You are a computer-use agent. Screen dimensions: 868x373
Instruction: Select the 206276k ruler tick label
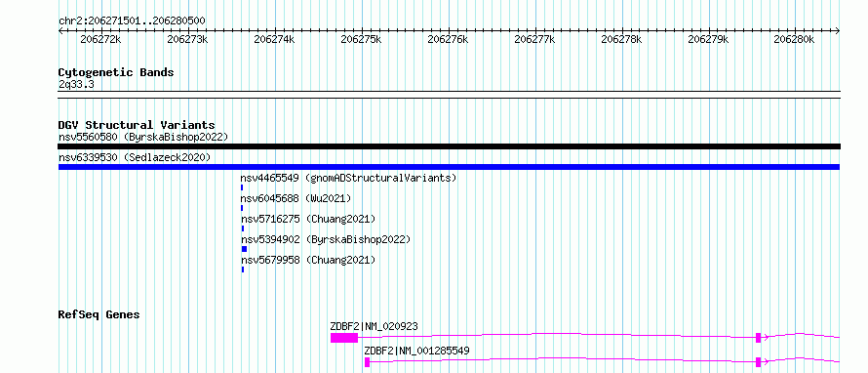click(448, 39)
